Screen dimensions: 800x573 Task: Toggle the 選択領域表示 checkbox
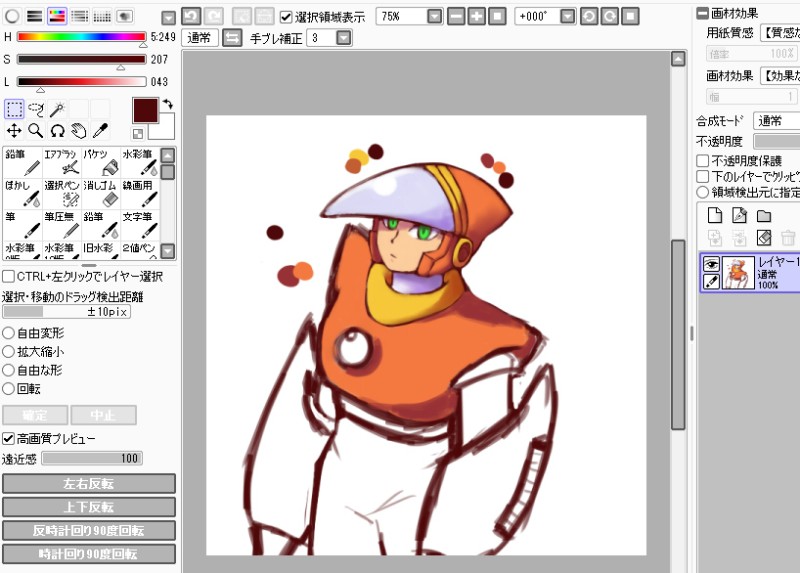[286, 17]
